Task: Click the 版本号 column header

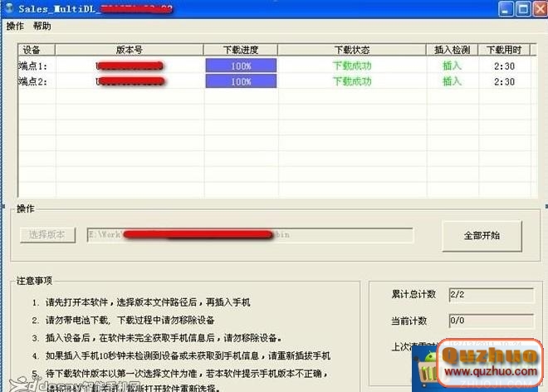Action: 130,50
